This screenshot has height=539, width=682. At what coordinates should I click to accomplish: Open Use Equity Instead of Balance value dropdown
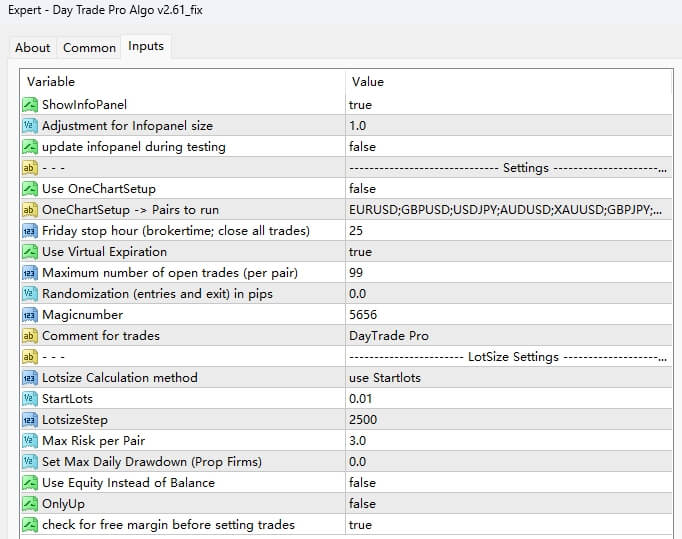[x=362, y=483]
